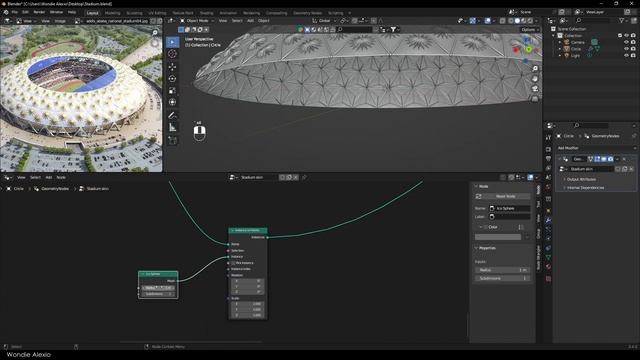The width and height of the screenshot is (640, 360).
Task: Open node editor Add menu
Action: [x=49, y=177]
